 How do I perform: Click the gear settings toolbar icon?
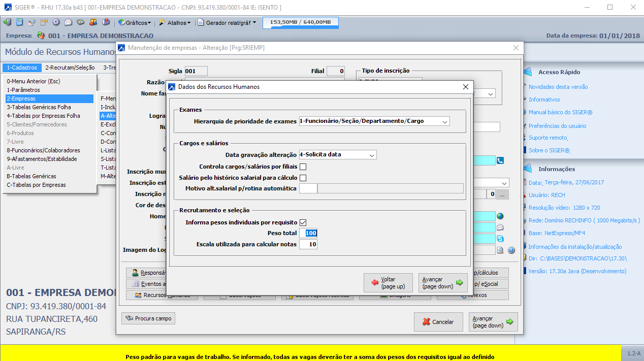click(56, 22)
